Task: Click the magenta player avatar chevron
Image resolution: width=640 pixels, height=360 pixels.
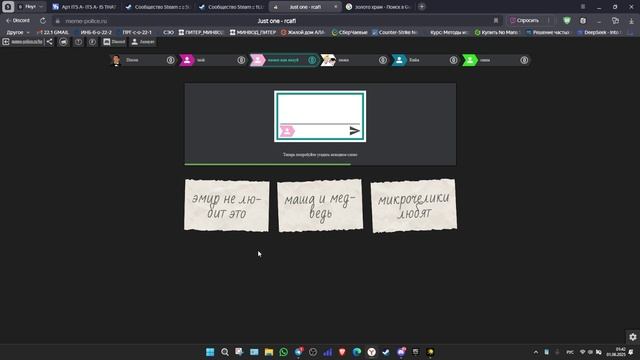Action: tap(187, 60)
